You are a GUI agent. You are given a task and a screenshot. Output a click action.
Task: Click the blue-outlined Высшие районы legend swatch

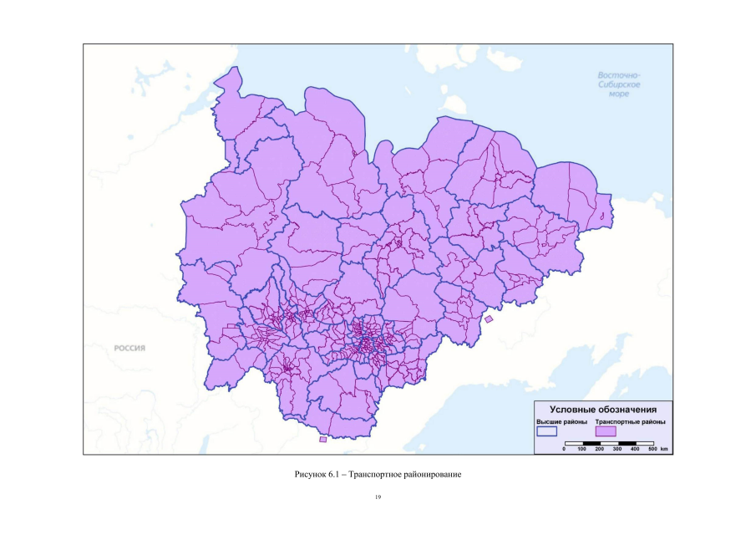547,431
